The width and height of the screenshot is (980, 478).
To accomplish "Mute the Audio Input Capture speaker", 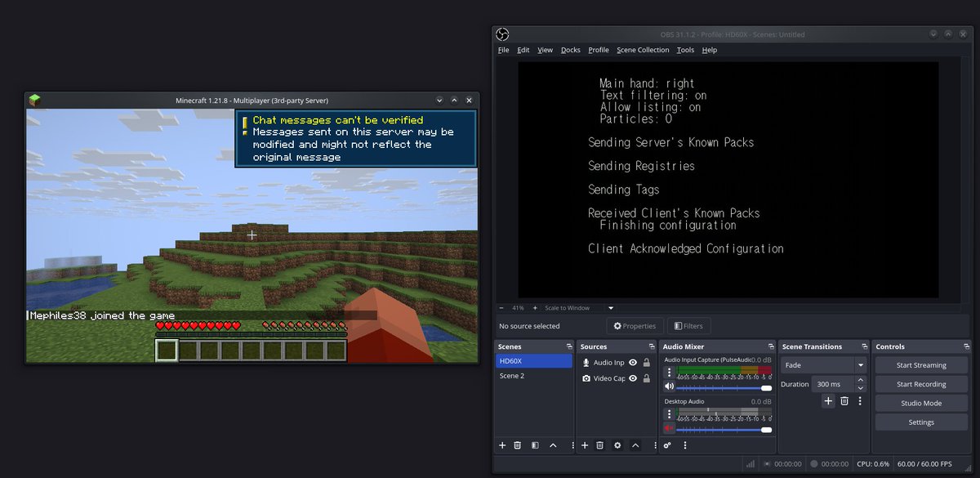I will click(670, 386).
